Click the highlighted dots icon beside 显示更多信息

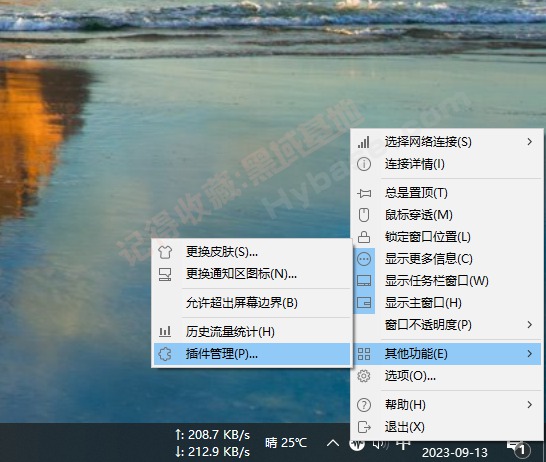pyautogui.click(x=364, y=259)
